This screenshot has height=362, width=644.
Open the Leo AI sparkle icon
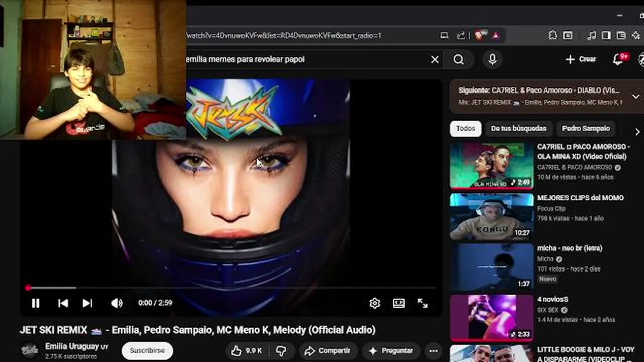636,35
